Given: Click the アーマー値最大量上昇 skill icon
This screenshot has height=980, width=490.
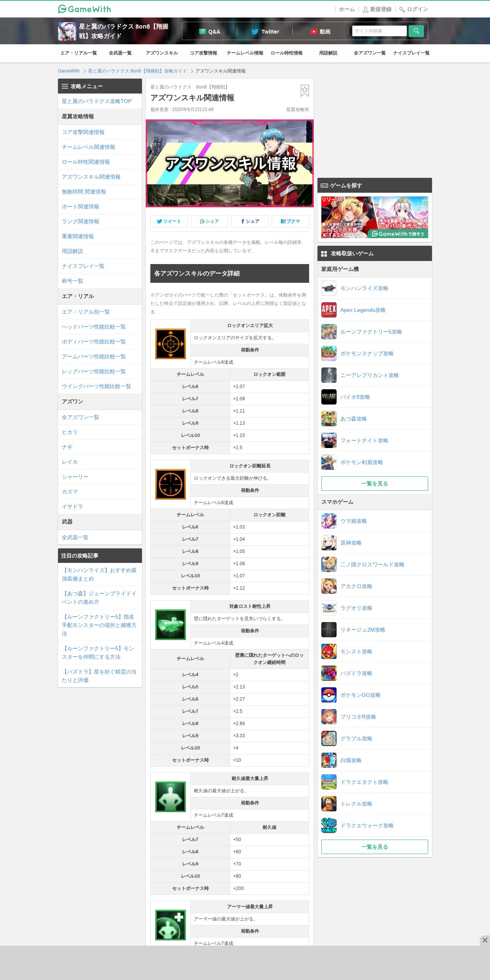Looking at the screenshot, I should coord(170,925).
